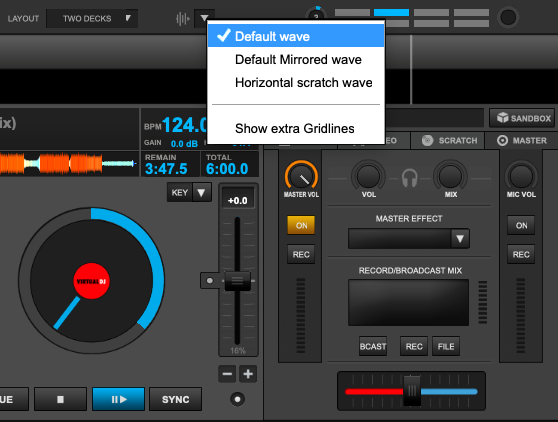Click the waveform display icon

tap(183, 19)
